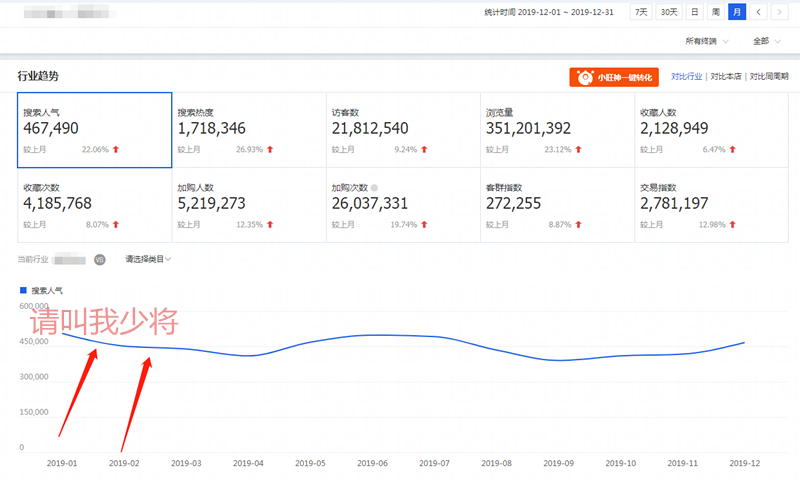Click the red up arrow in 搜索人气 card

(x=116, y=149)
